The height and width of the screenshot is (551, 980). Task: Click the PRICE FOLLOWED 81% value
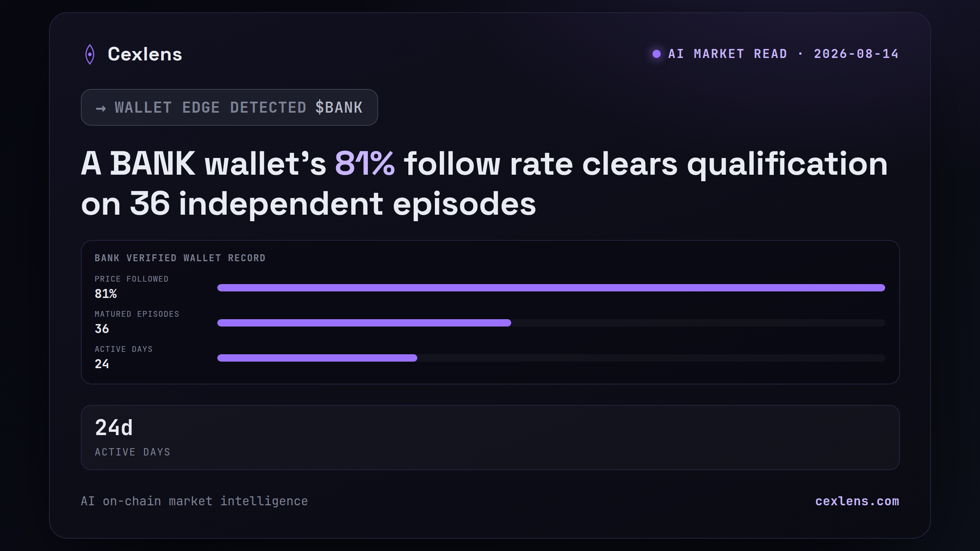point(106,293)
